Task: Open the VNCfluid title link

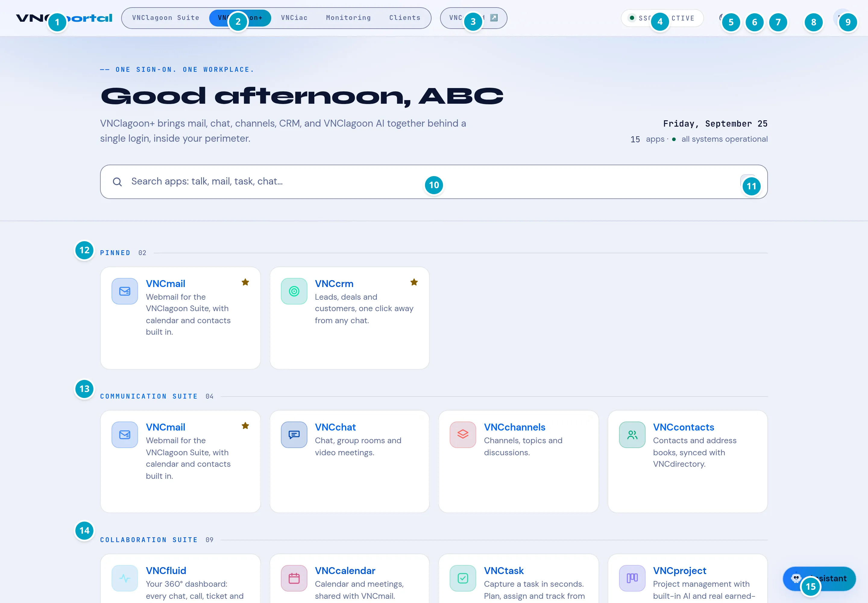Action: tap(166, 571)
